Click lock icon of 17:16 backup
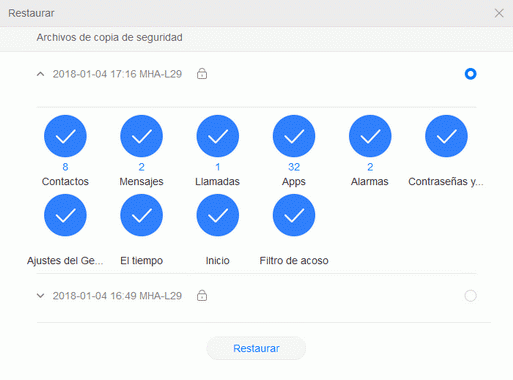 point(202,73)
